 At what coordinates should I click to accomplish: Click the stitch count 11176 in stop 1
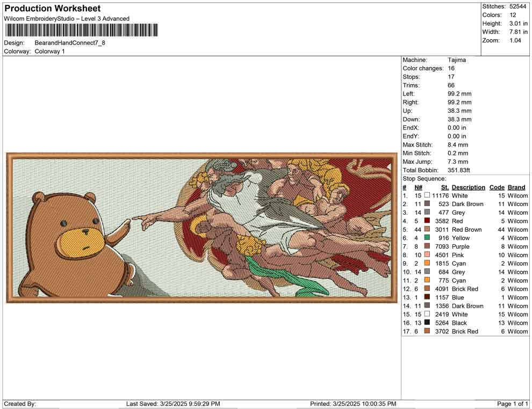pos(441,195)
